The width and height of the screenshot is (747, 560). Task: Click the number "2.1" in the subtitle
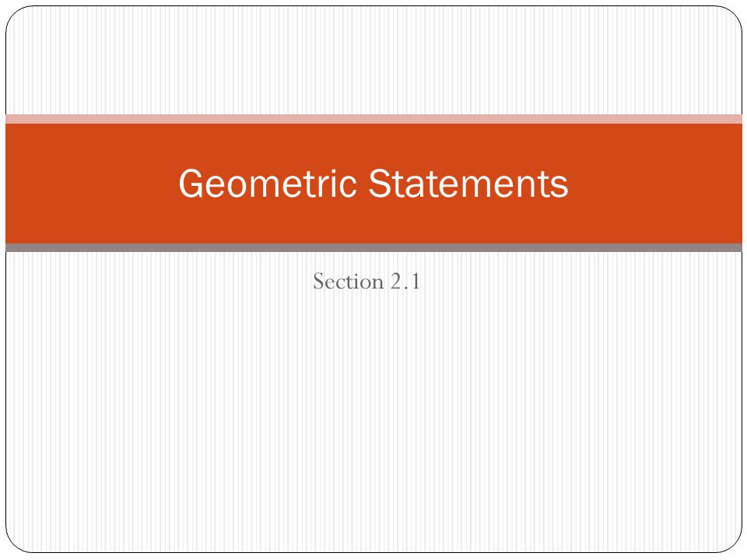click(x=405, y=282)
